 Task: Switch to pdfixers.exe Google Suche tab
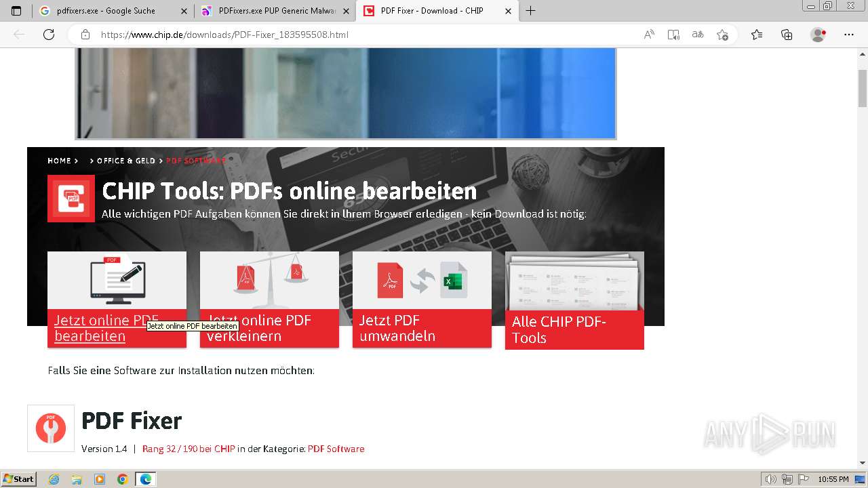113,11
